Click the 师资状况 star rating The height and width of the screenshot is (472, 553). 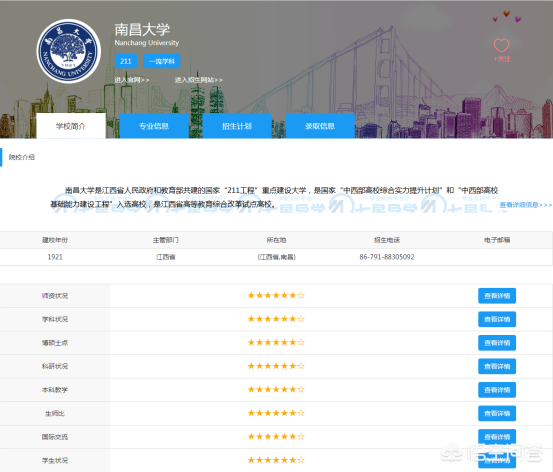[x=276, y=295]
